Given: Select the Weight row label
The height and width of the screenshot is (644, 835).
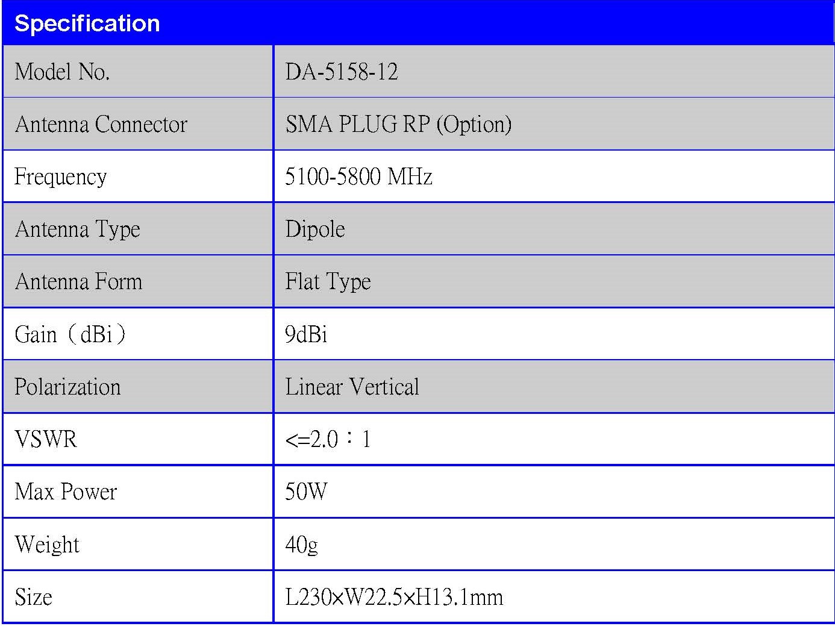Looking at the screenshot, I should [47, 545].
